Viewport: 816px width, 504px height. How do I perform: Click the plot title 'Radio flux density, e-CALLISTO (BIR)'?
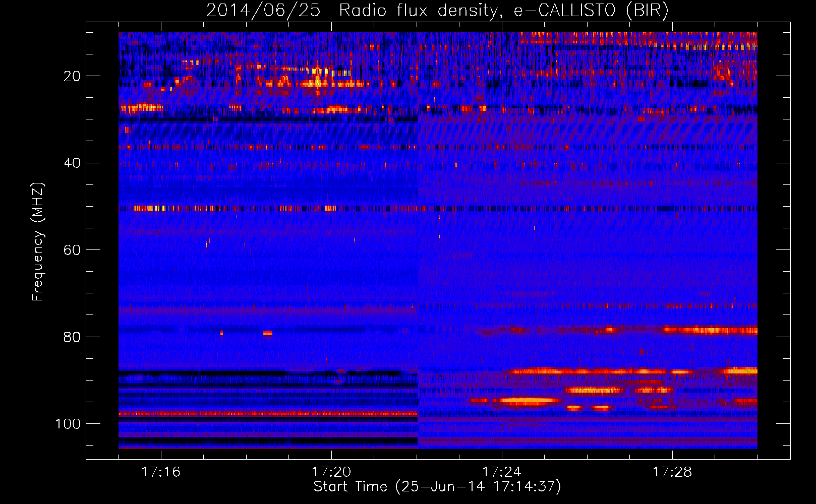(503, 11)
